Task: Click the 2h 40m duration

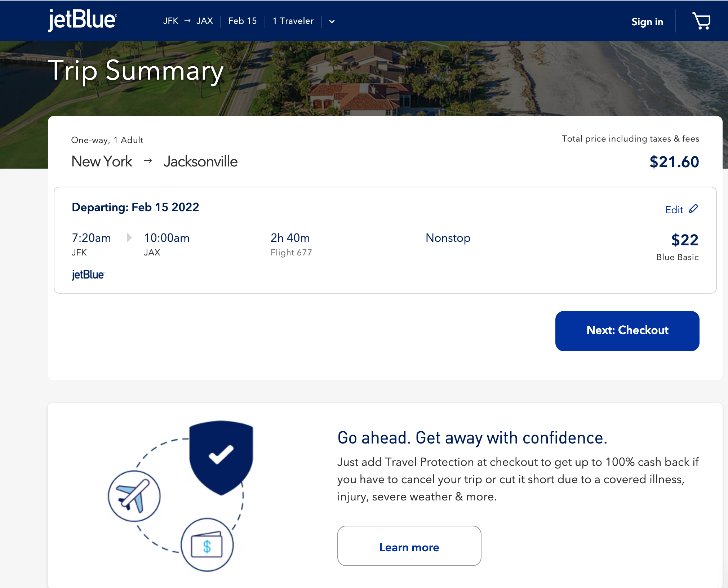Action: point(290,238)
